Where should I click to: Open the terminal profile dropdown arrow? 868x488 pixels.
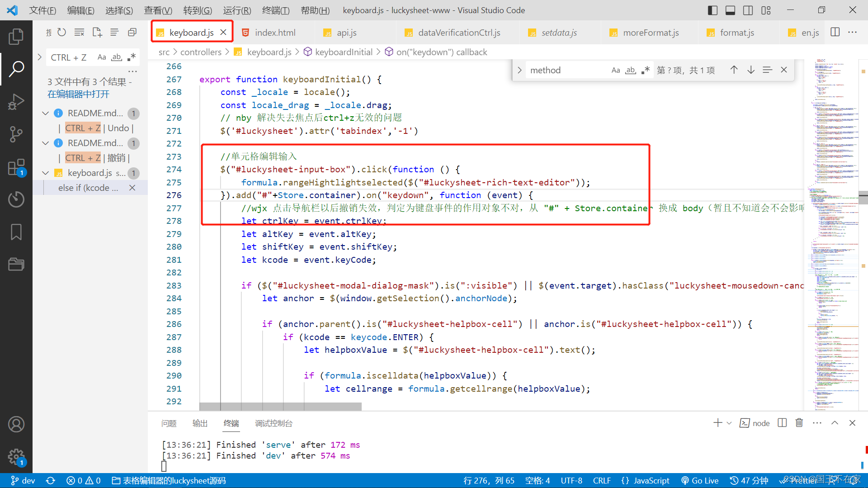coord(728,423)
